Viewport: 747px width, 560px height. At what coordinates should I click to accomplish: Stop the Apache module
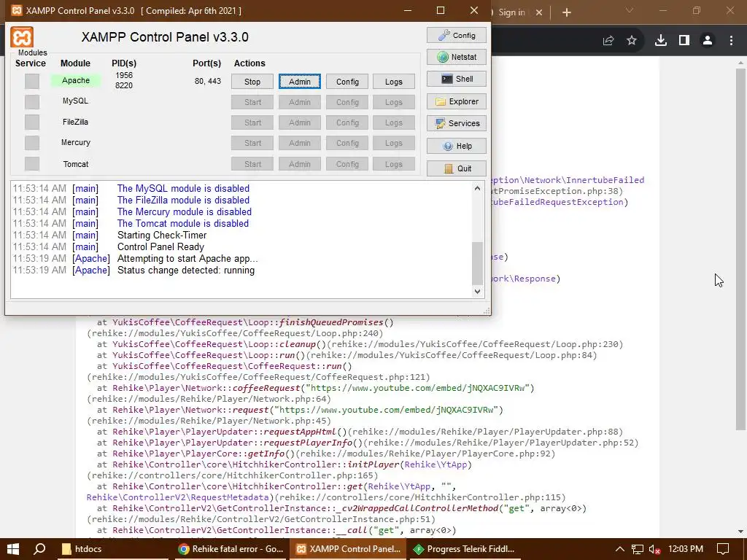tap(252, 82)
